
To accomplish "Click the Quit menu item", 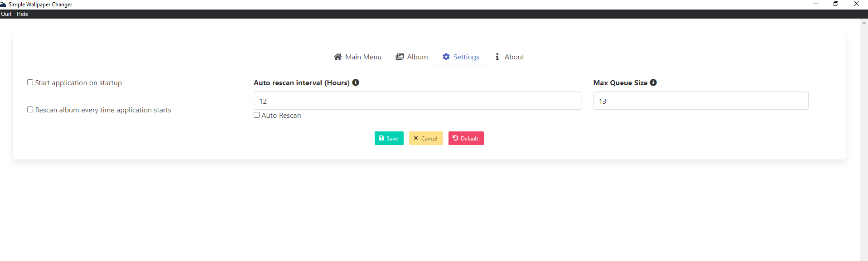I will [6, 14].
